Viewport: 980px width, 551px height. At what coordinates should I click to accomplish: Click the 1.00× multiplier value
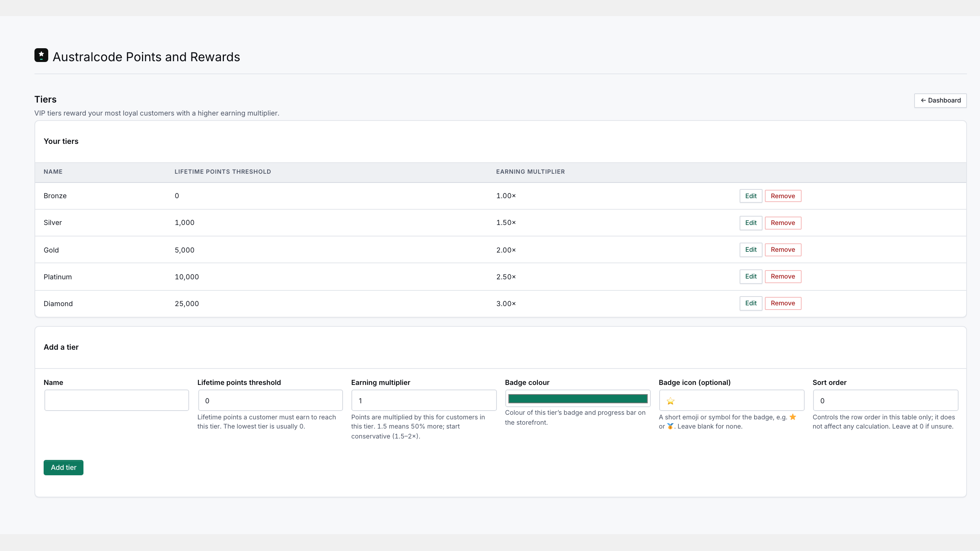[x=506, y=196]
